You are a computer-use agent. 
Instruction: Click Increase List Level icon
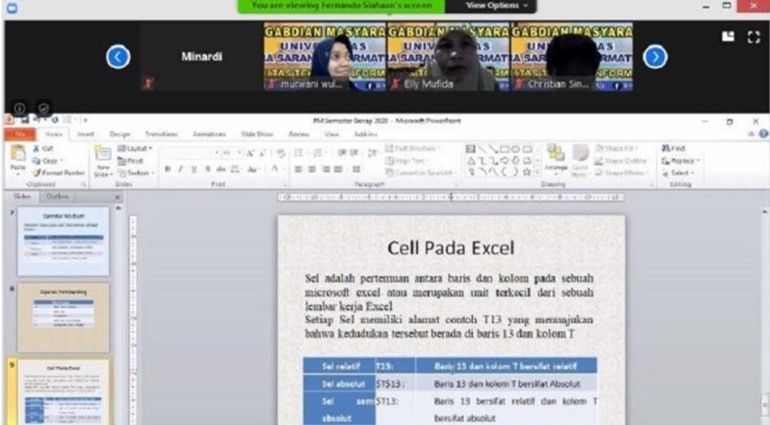(354, 153)
